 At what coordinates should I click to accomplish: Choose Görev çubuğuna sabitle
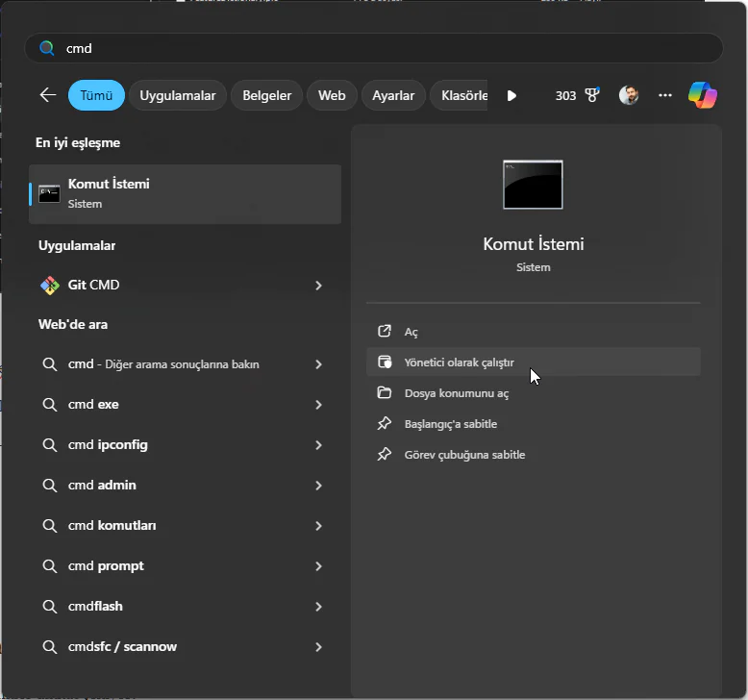click(x=534, y=454)
